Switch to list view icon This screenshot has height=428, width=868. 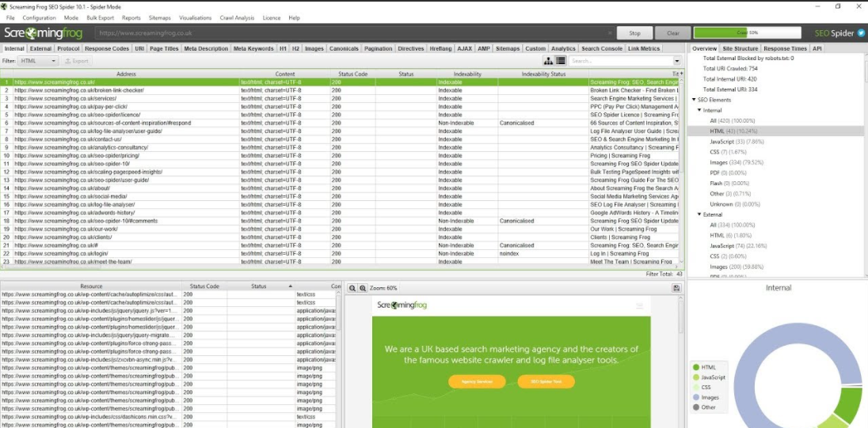point(560,61)
